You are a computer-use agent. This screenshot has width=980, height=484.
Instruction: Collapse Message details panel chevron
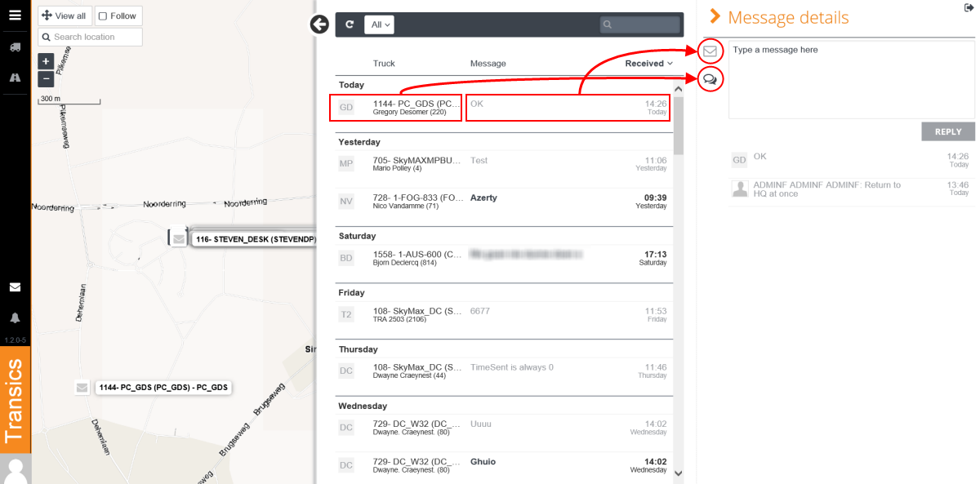coord(715,17)
